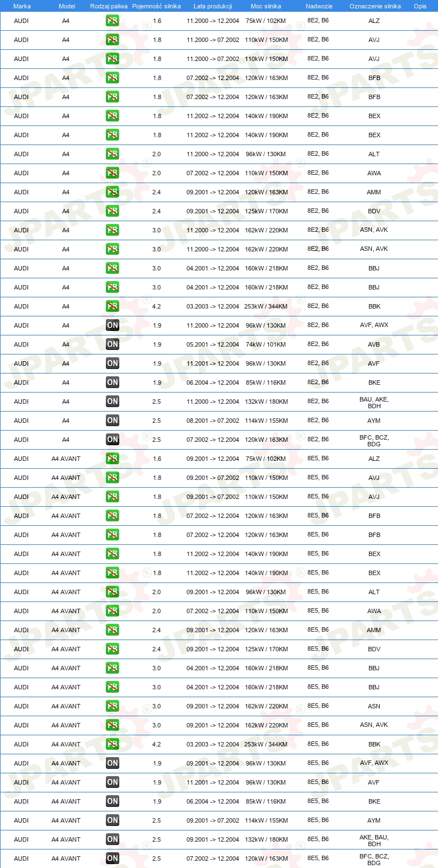Click the diesel ON icon in A4 AVANT 2.5 AYM row
Screen dimensions: 438x868
coord(113,821)
